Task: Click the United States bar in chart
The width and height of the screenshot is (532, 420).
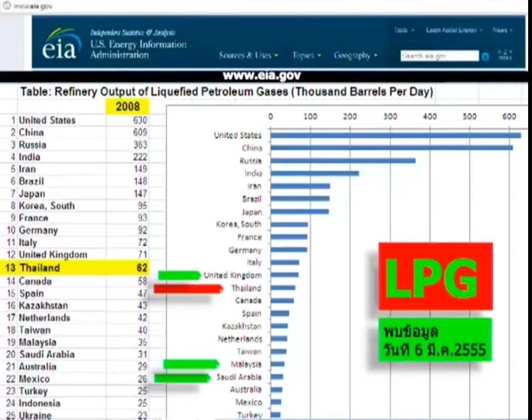Action: (x=395, y=135)
